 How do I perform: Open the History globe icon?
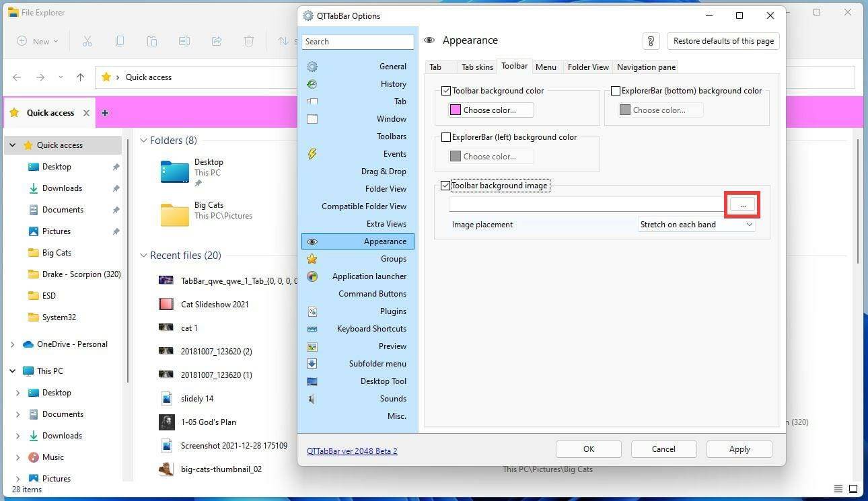click(312, 83)
